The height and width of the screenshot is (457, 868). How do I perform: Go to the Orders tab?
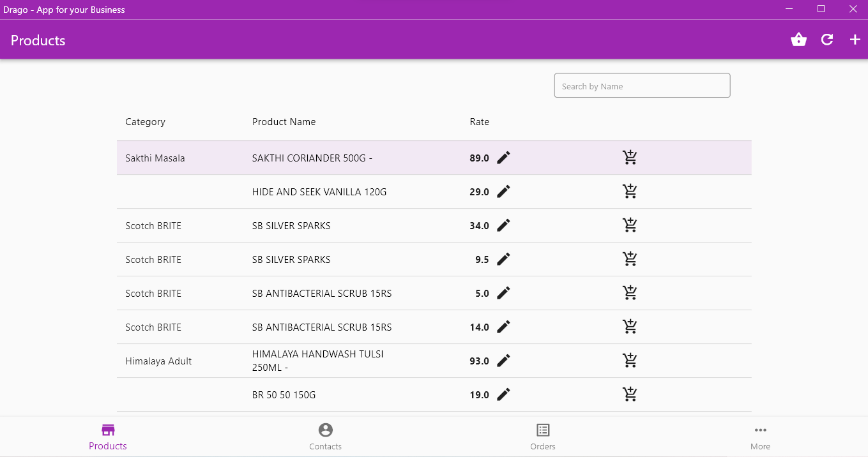(x=543, y=437)
